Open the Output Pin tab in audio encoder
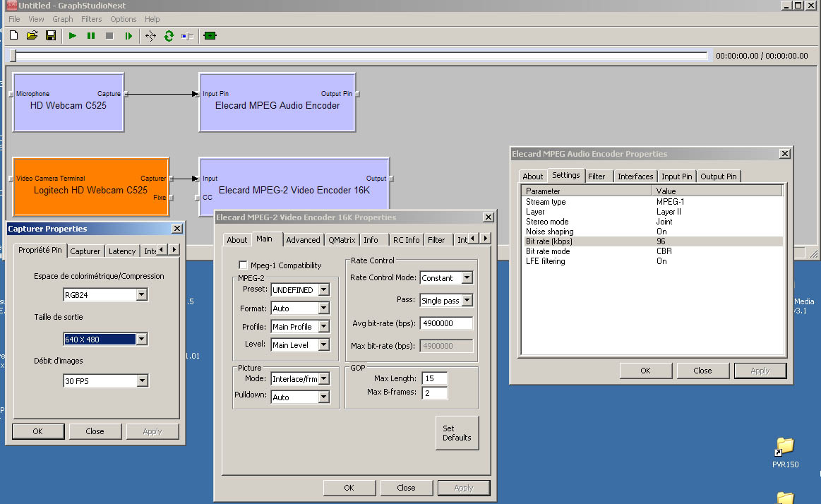Viewport: 821px width, 504px height. (x=719, y=176)
